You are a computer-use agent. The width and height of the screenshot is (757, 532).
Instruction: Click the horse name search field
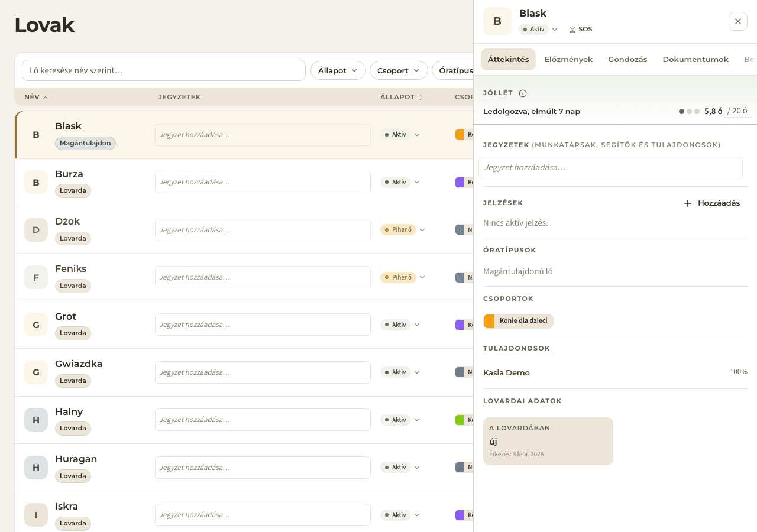click(164, 70)
